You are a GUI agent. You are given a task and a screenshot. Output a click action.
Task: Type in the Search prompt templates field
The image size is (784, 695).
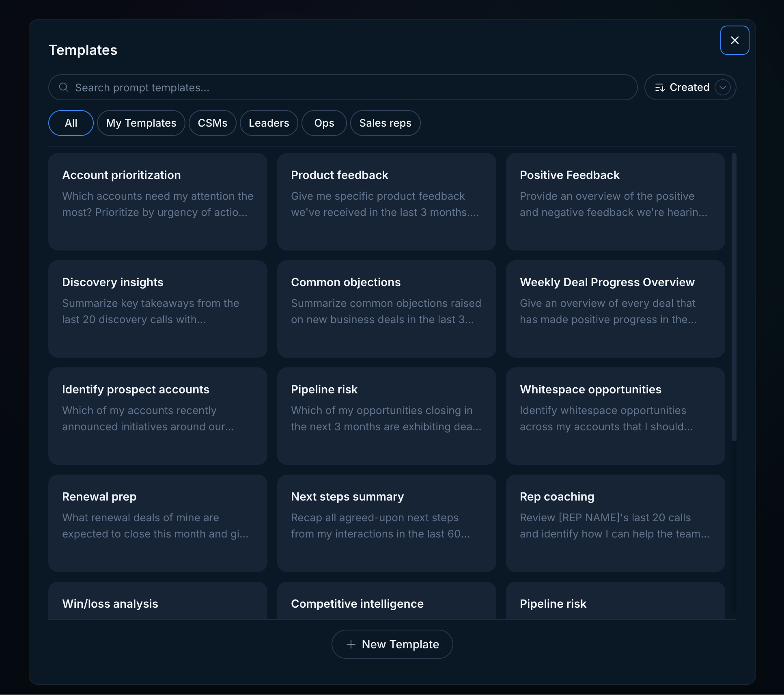349,87
